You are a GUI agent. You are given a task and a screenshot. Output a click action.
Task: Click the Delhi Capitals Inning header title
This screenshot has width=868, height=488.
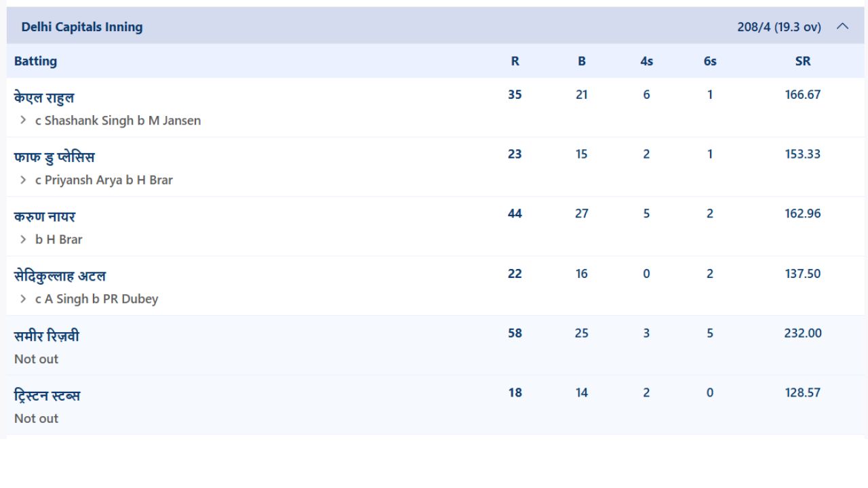82,27
